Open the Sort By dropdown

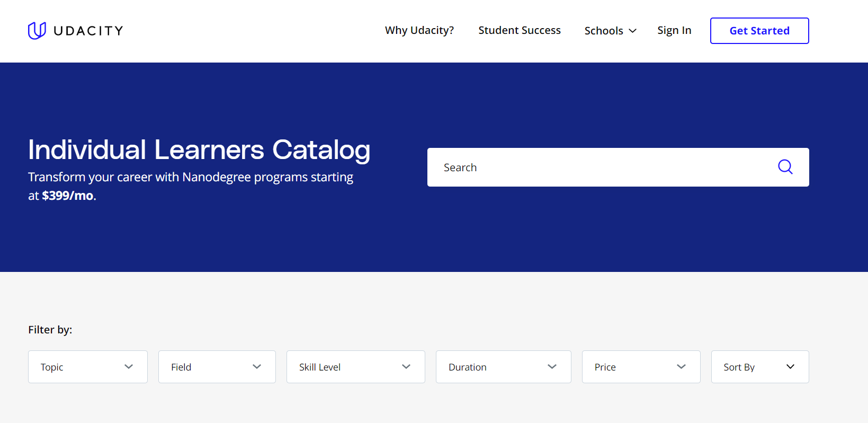click(760, 367)
